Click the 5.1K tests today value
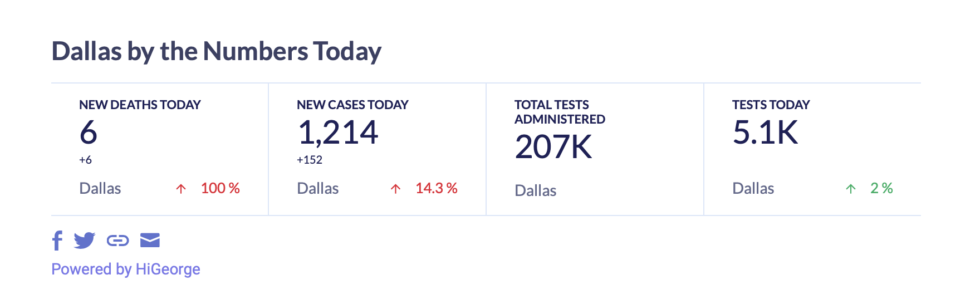This screenshot has width=980, height=304. click(765, 133)
